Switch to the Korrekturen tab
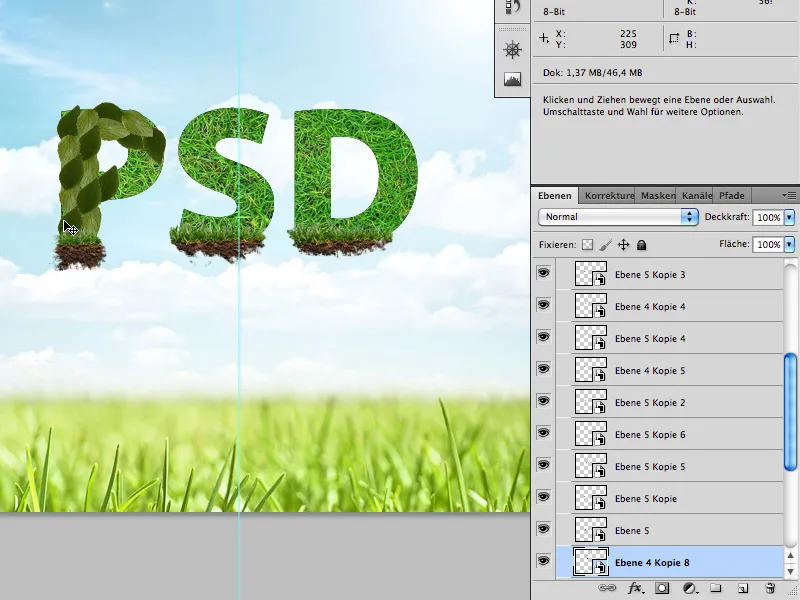This screenshot has width=800, height=600. (x=609, y=196)
